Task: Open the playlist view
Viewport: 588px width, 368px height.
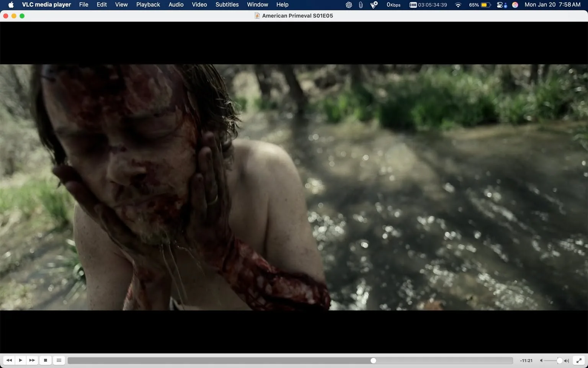Action: tap(59, 360)
